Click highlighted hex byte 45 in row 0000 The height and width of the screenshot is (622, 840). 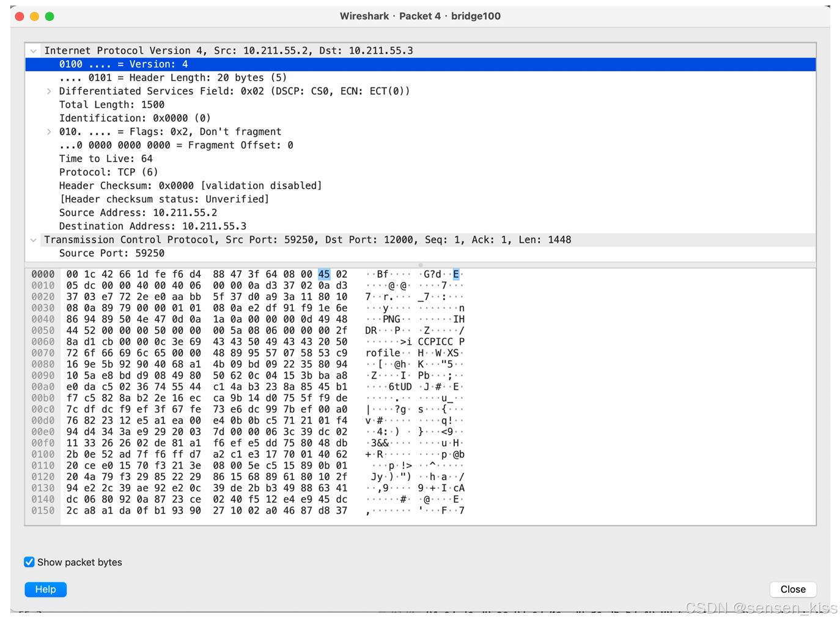(x=324, y=274)
